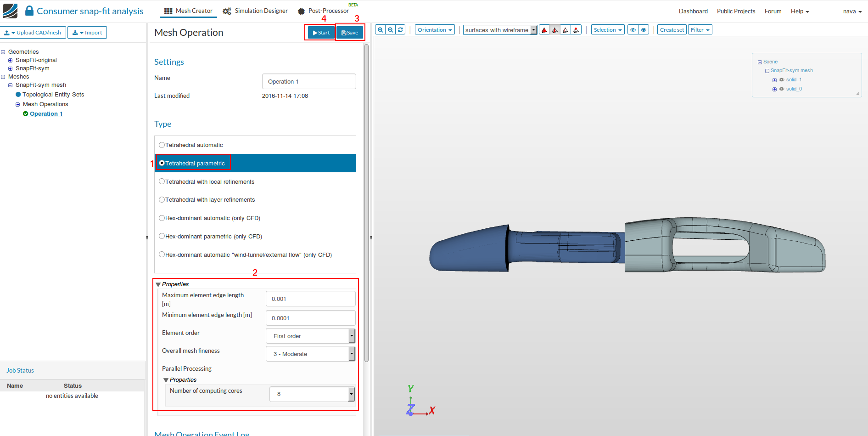Select surfaces-with-wireframe render mode icon

click(x=555, y=30)
